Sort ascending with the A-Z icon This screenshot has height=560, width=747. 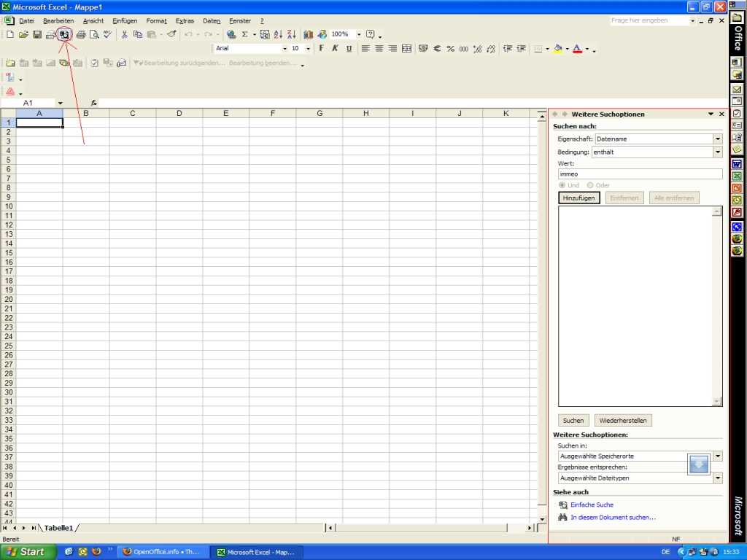pyautogui.click(x=278, y=34)
